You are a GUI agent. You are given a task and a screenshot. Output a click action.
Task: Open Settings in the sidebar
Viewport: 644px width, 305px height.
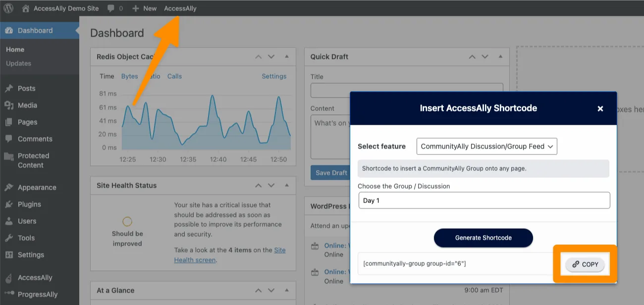coord(31,255)
